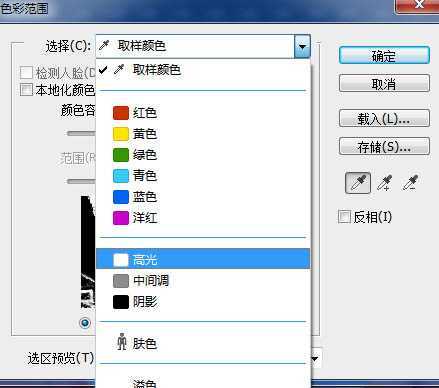
Task: Dismiss the dialog with 取消
Action: pos(384,83)
